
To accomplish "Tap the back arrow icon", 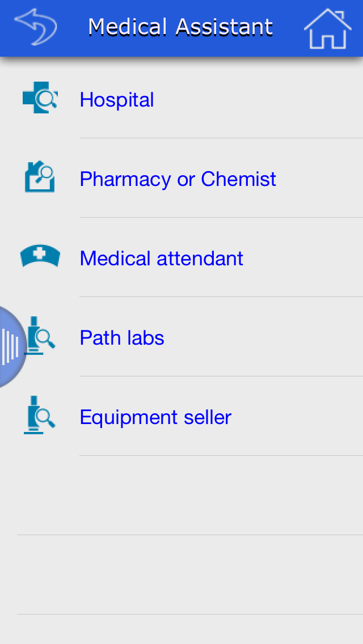I will pyautogui.click(x=35, y=27).
